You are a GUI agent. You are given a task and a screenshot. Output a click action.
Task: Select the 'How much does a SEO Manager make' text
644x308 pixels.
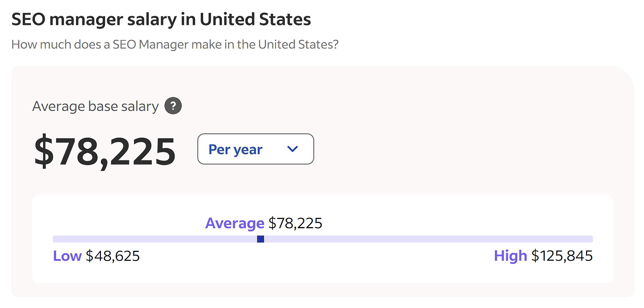175,44
